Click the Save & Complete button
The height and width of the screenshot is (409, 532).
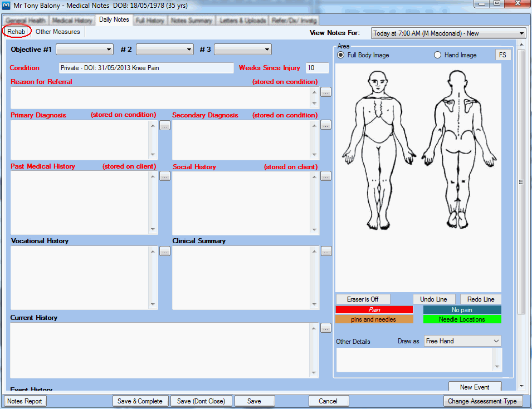pos(140,401)
